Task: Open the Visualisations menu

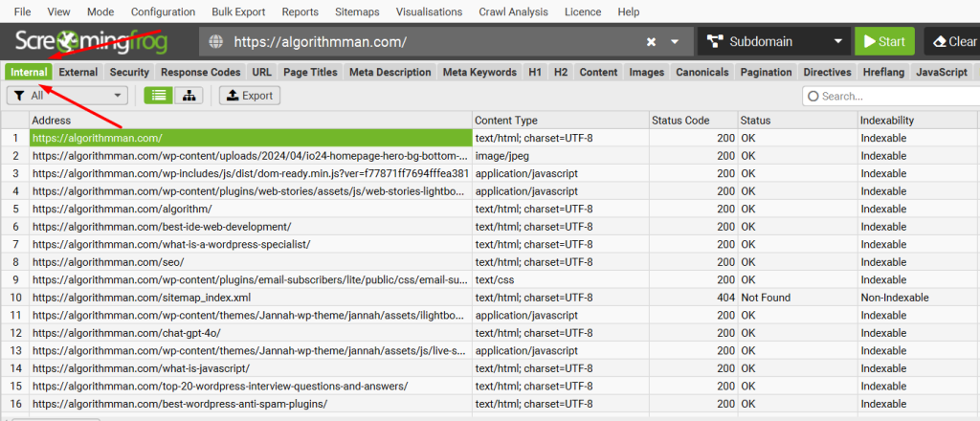Action: tap(430, 11)
